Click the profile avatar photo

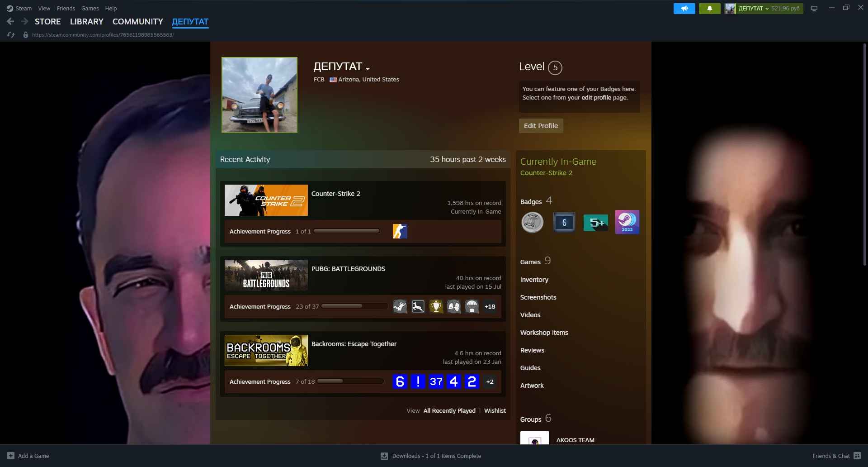click(259, 95)
